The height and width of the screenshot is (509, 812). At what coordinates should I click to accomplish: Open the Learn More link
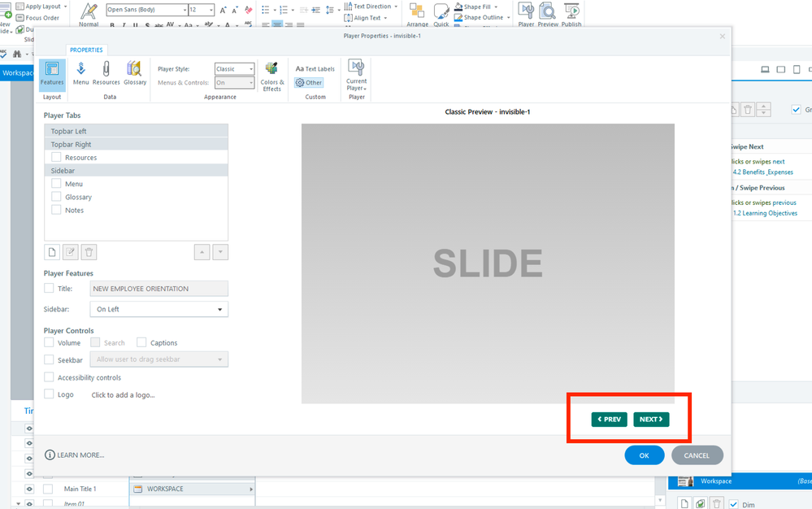(x=75, y=455)
